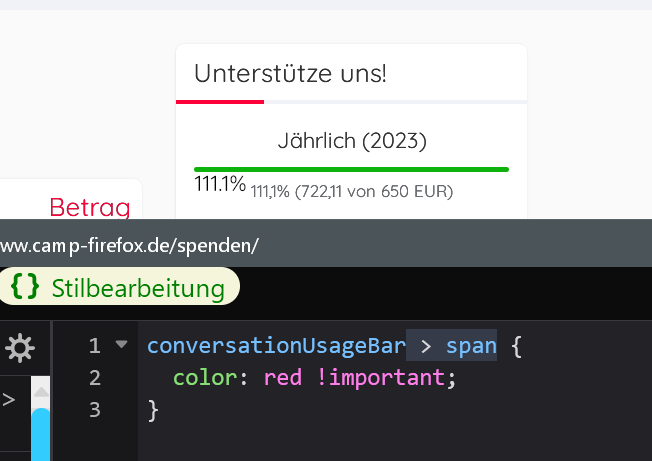This screenshot has height=461, width=652.
Task: Select the "Unterstütze uns!" tab header
Action: [290, 73]
